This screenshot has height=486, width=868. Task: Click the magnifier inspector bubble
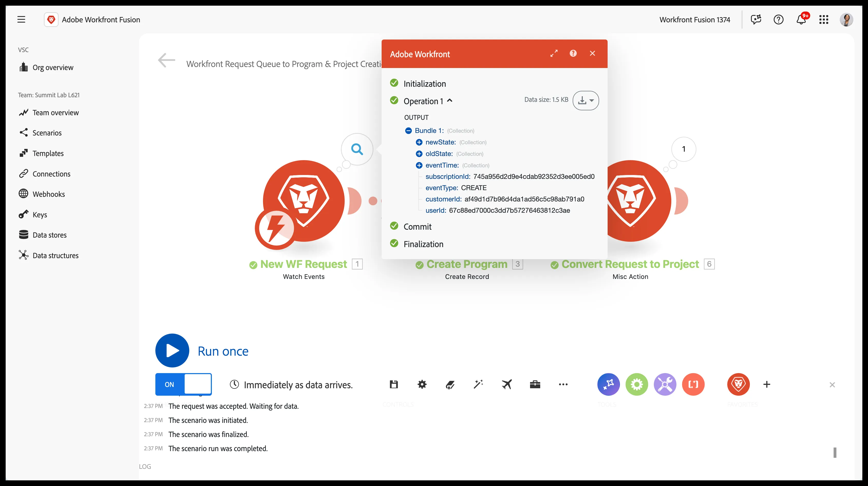coord(357,149)
